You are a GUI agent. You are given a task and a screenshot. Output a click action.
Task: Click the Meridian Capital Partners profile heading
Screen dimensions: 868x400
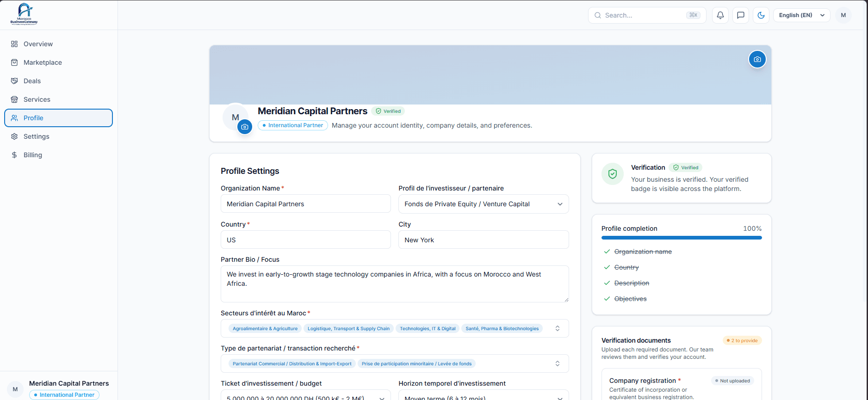(312, 111)
